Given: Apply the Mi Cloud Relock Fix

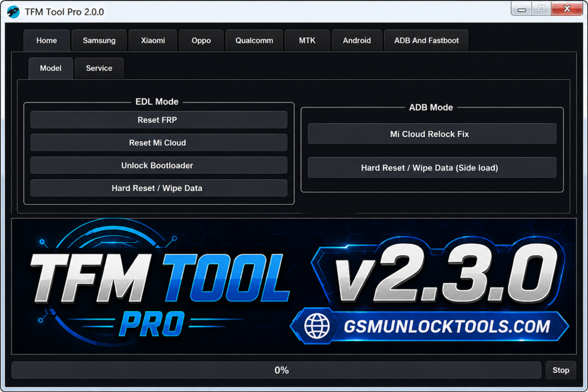Looking at the screenshot, I should point(432,134).
